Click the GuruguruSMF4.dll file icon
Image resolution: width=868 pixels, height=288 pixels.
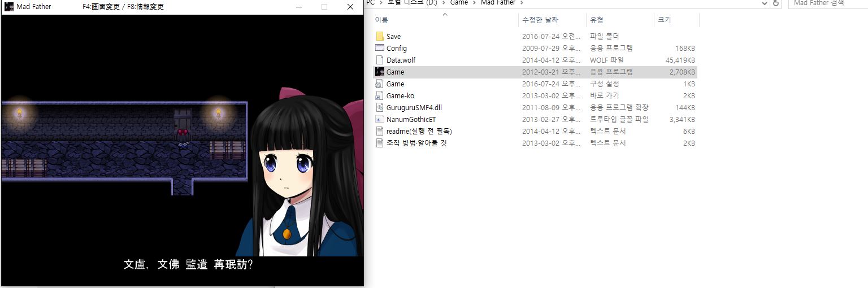click(380, 107)
